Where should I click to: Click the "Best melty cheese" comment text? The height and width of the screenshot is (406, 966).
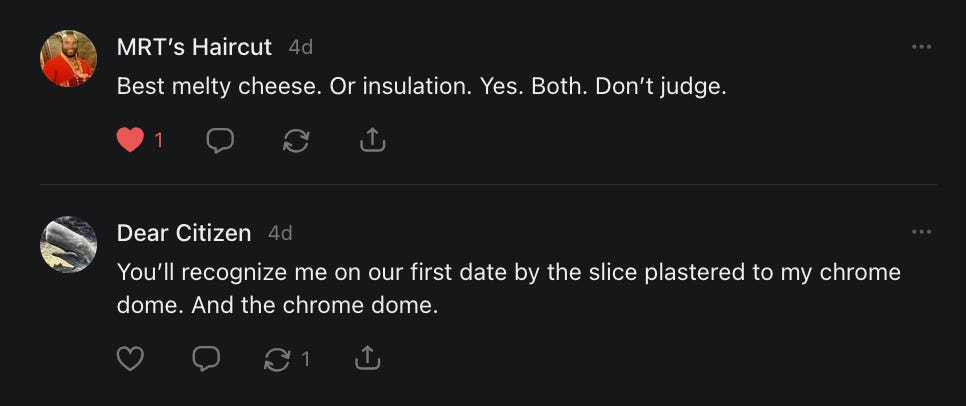click(x=421, y=87)
